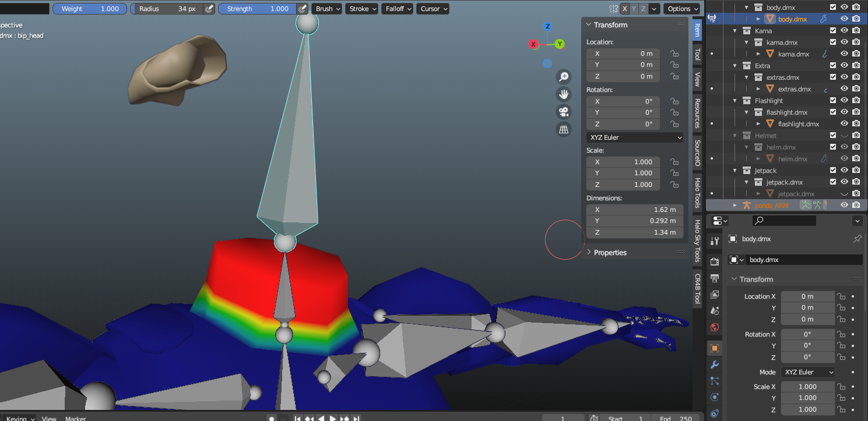
Task: Open the Halo Sky Tools sidebar tab
Action: click(x=697, y=240)
